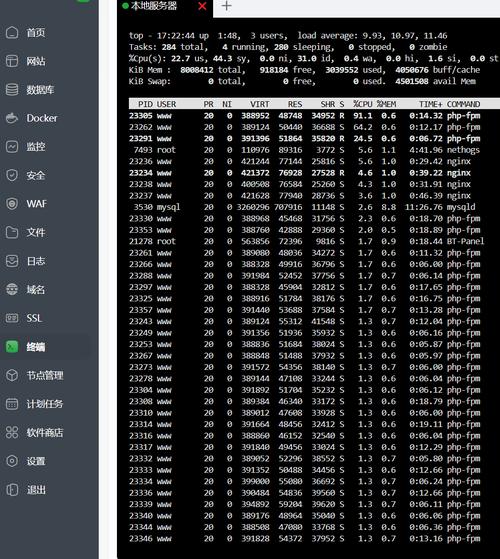Click PID 7493 root row
Screen dimensions: 500x559
click(306, 150)
